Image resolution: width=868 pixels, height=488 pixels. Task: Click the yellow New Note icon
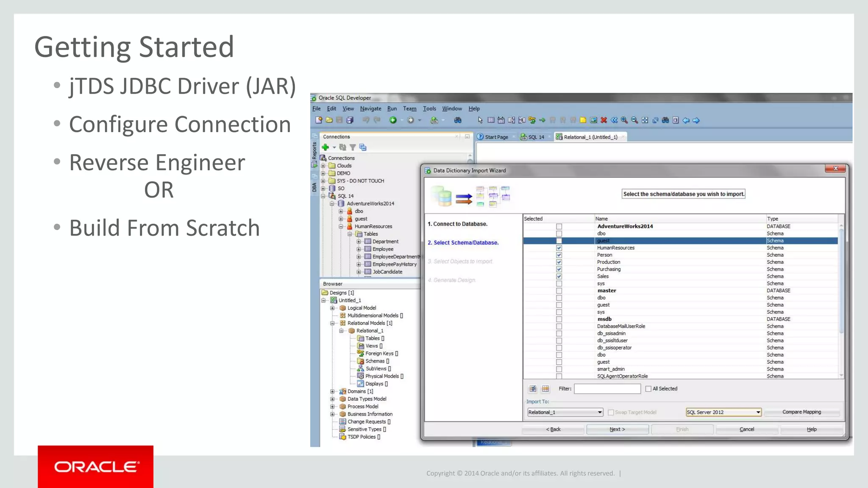tap(583, 120)
